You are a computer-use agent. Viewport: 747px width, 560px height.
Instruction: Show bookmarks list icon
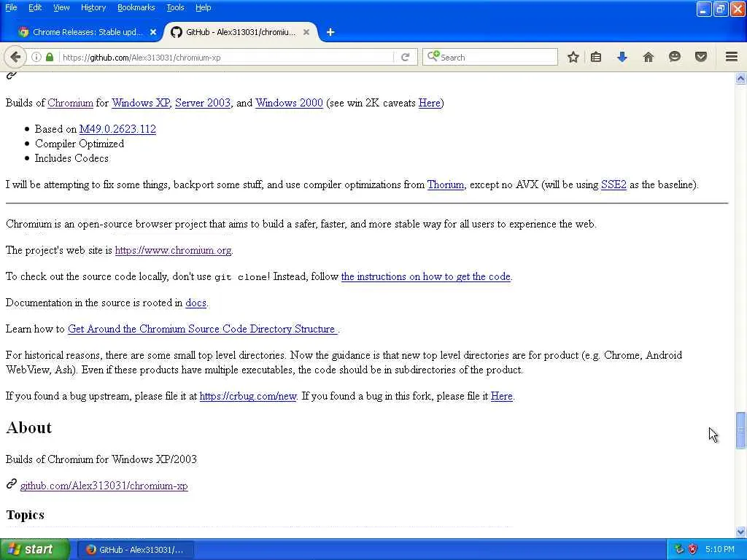click(x=596, y=57)
